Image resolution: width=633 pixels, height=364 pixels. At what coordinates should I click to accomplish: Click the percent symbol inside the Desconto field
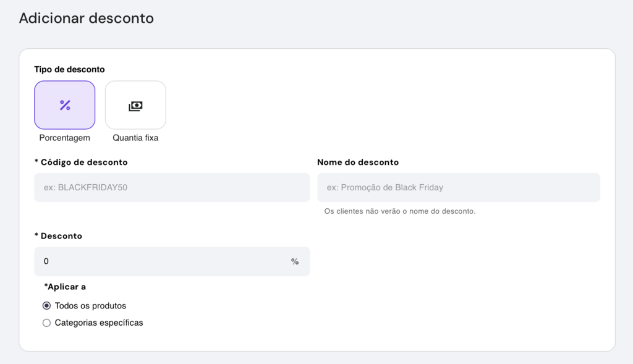295,261
